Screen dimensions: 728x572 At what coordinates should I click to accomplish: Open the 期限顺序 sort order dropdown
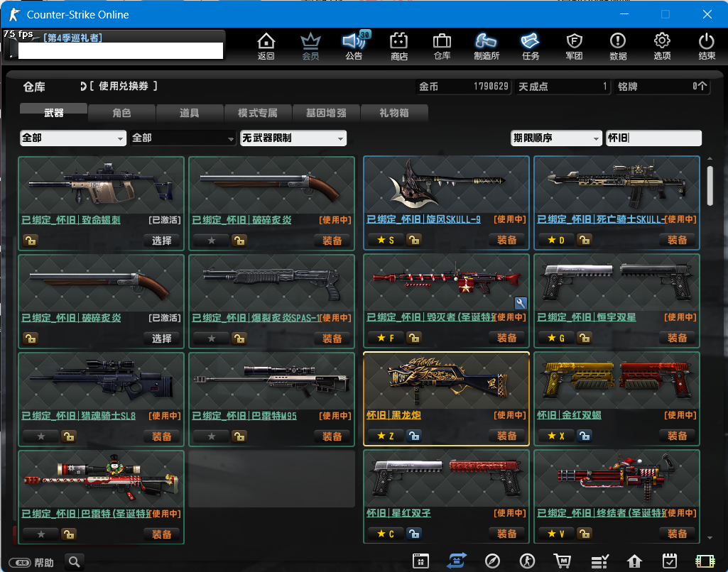[556, 138]
